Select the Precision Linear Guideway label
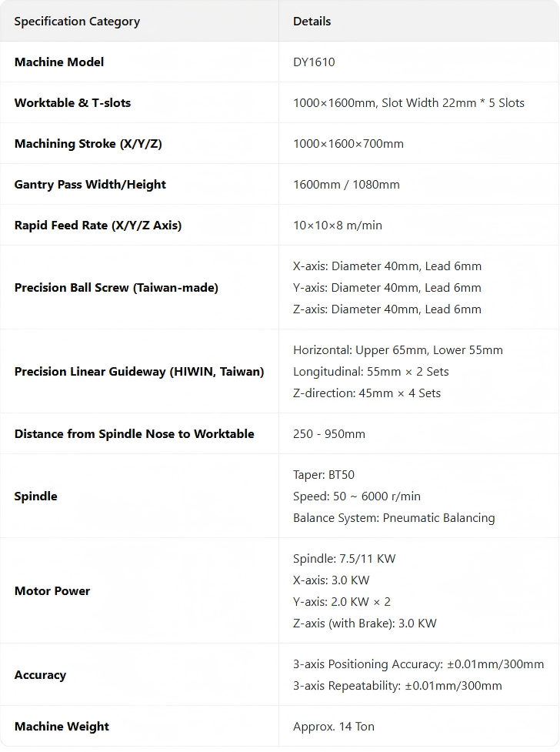The image size is (560, 752). tap(139, 372)
